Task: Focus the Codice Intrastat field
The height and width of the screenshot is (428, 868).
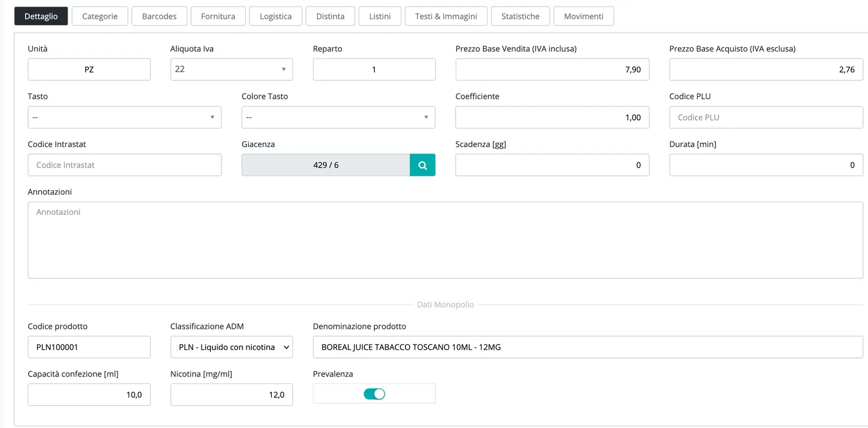Action: click(125, 165)
